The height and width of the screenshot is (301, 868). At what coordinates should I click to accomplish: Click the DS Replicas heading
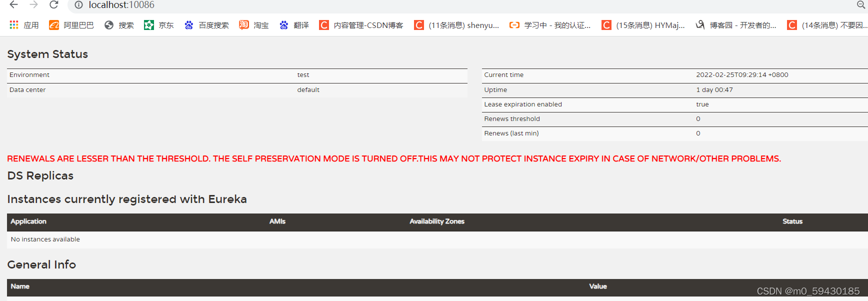point(40,176)
